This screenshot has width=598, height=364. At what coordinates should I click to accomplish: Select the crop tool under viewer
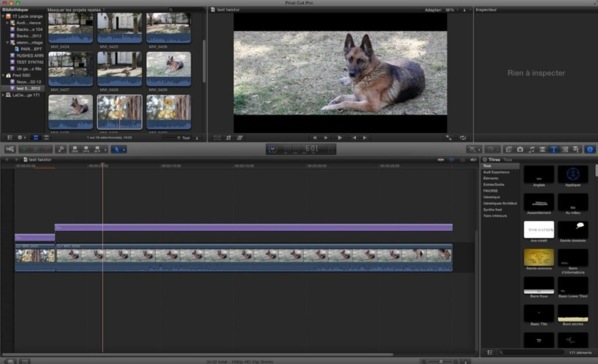[x=228, y=138]
